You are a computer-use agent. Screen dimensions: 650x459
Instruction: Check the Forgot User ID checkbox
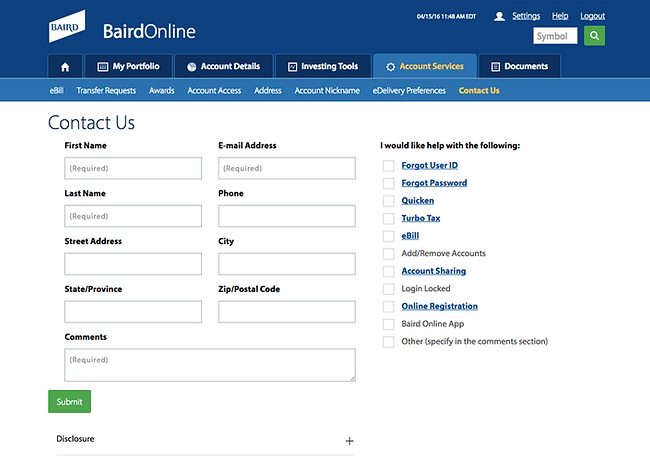tap(388, 165)
